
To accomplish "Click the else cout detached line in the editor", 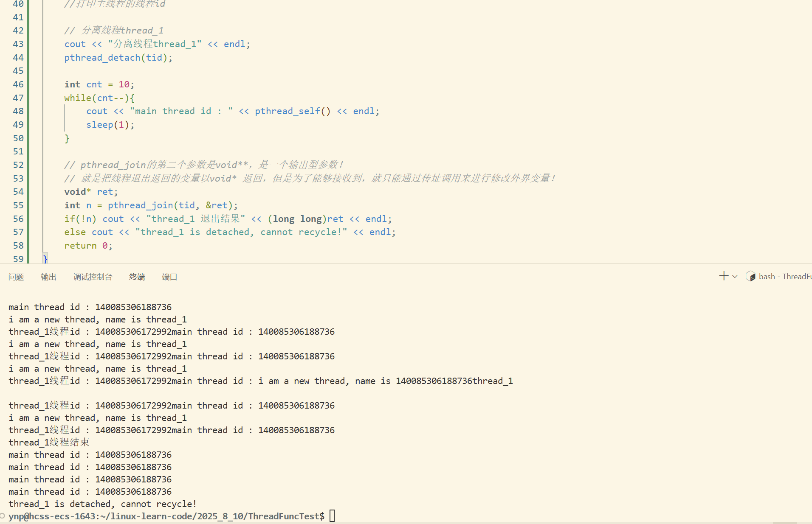I will pyautogui.click(x=230, y=232).
